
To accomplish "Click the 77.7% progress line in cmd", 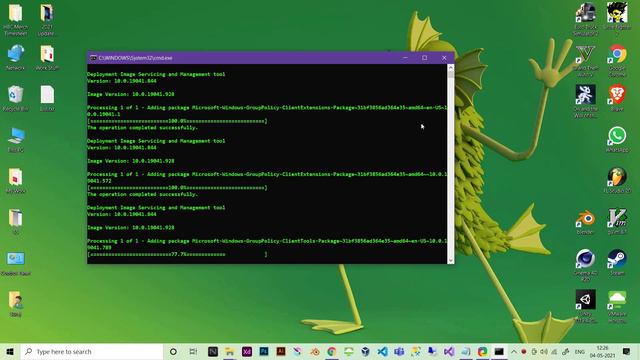I will pos(178,254).
